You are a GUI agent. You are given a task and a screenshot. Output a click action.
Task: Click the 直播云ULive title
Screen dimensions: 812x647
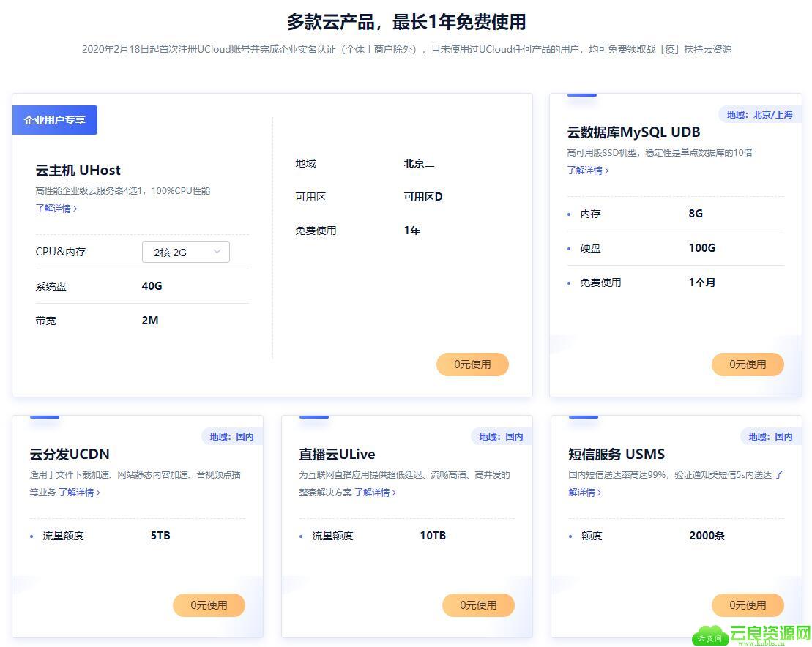[337, 455]
